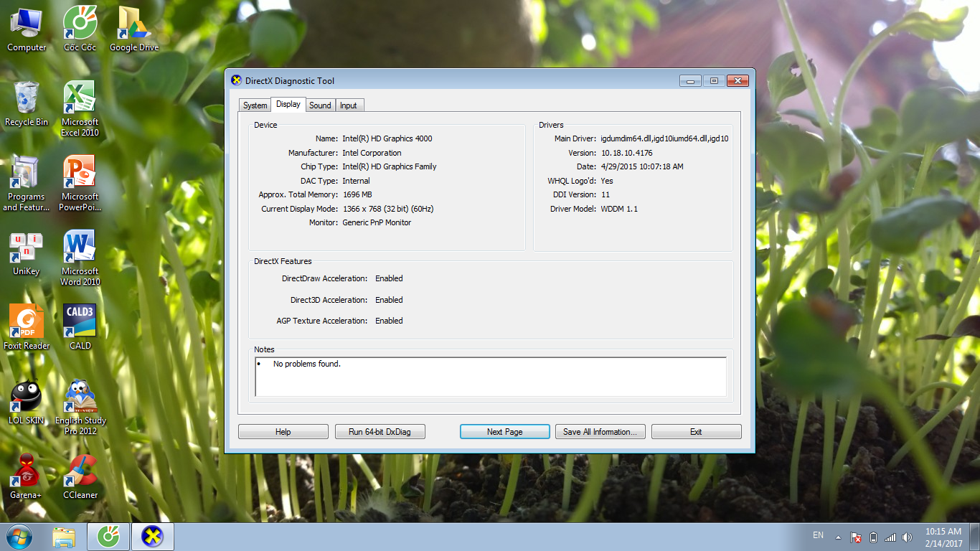
Task: Switch to the System tab
Action: click(x=255, y=105)
